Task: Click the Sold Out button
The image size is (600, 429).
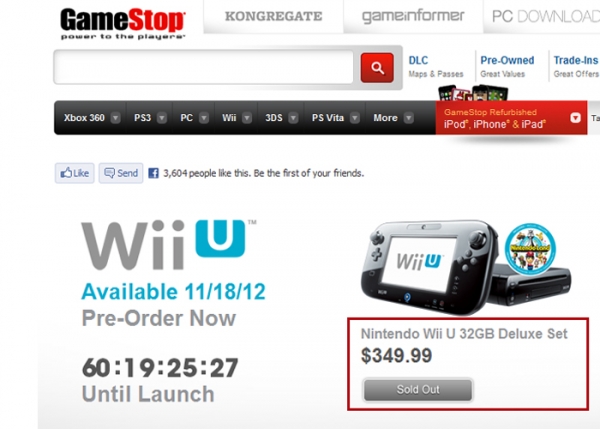Action: click(x=418, y=390)
